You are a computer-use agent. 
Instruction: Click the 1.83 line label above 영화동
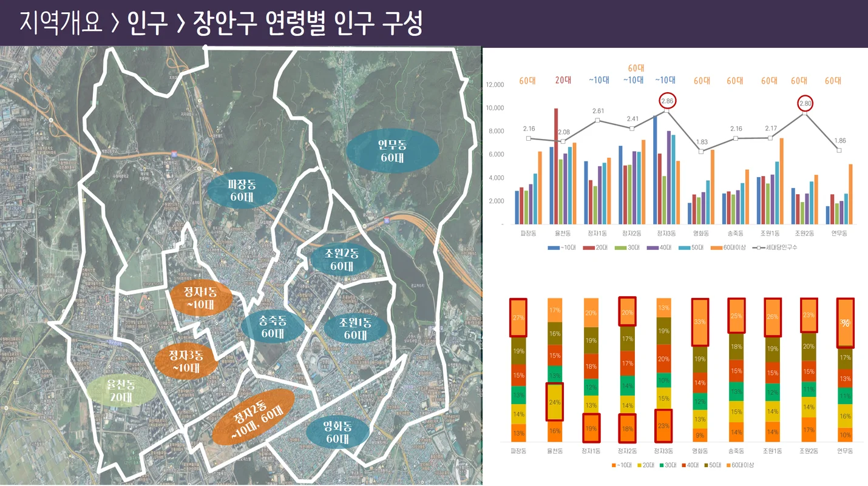click(x=702, y=142)
